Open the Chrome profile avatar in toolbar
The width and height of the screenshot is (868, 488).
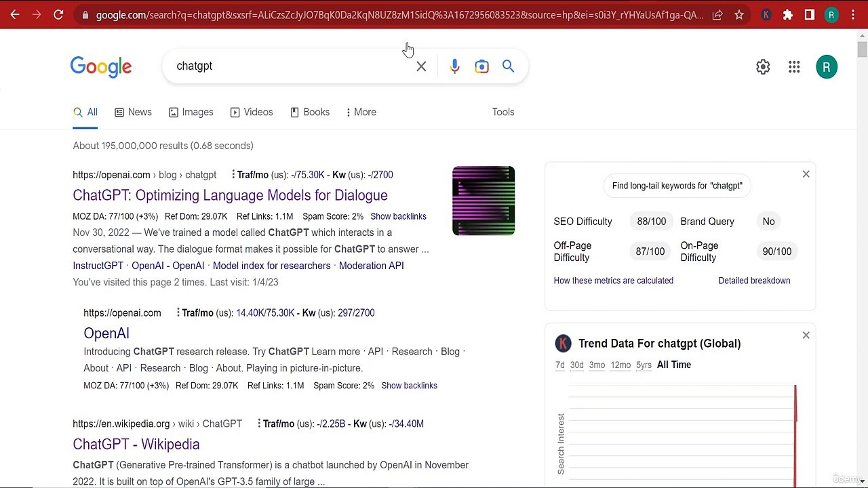[x=831, y=14]
